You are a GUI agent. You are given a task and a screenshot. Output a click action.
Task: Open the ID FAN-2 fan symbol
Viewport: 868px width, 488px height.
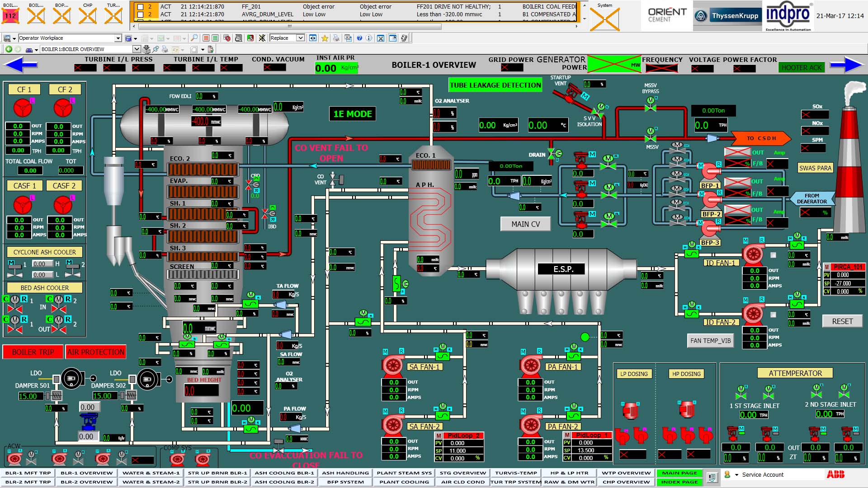[753, 313]
